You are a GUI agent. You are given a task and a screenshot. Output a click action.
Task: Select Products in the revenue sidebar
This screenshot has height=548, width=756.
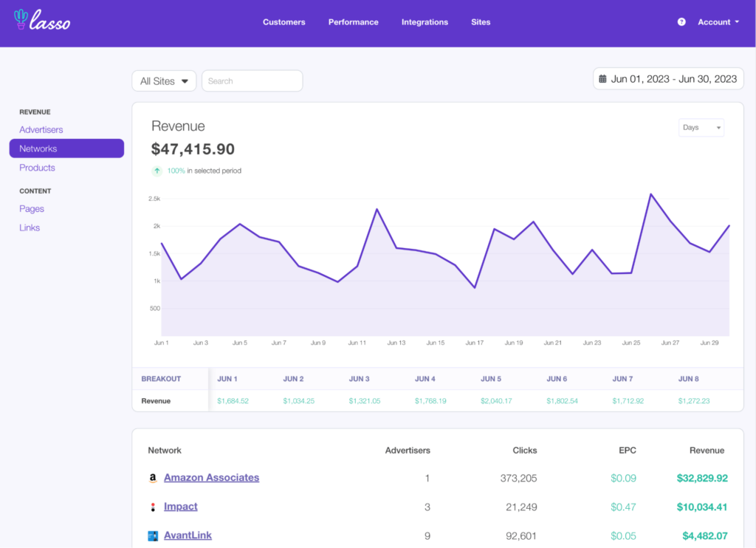click(x=37, y=168)
